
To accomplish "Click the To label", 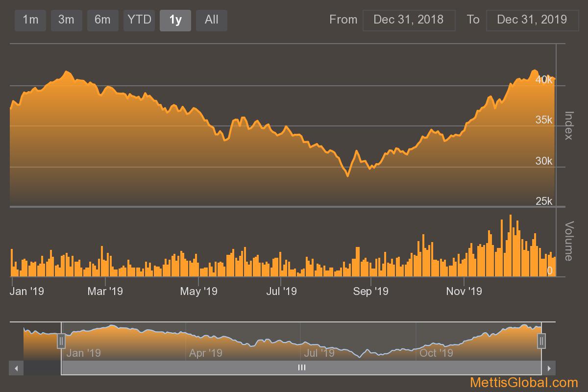I will point(473,20).
